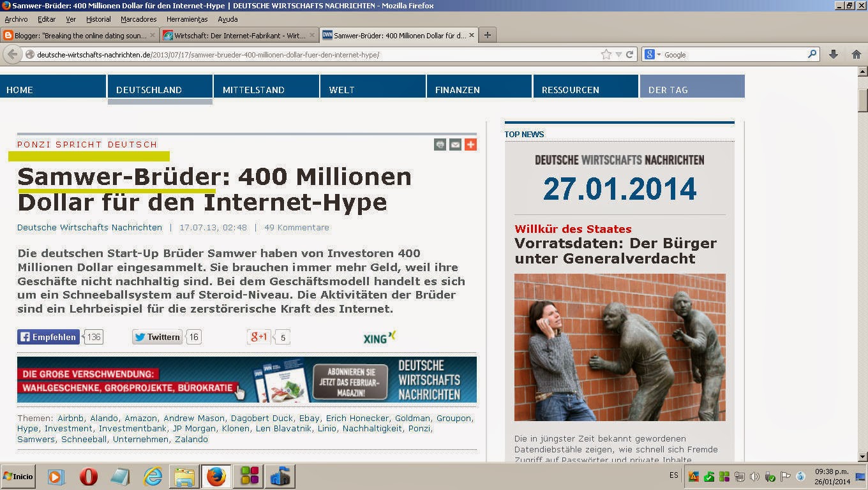Click the ES language indicator
This screenshot has width=868, height=490.
point(674,475)
